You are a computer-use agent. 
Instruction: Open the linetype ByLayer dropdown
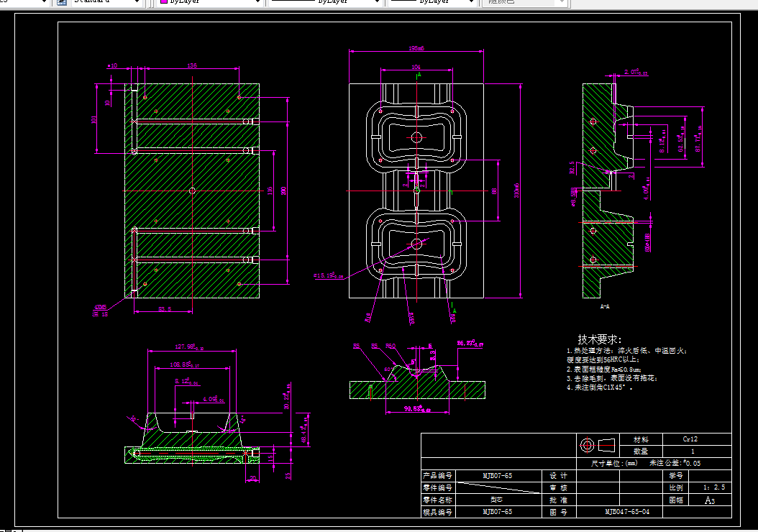tap(377, 2)
